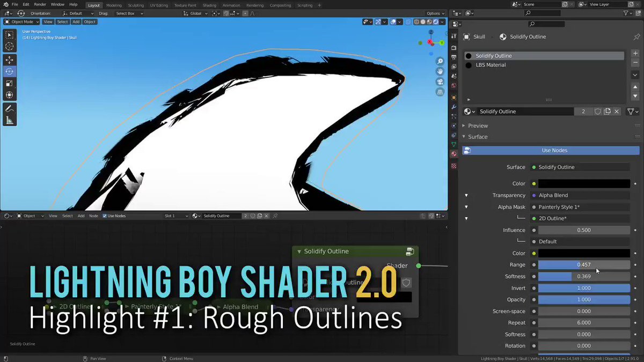The width and height of the screenshot is (644, 362).
Task: Click the viewport zoom magnifier gizmo
Action: [440, 62]
